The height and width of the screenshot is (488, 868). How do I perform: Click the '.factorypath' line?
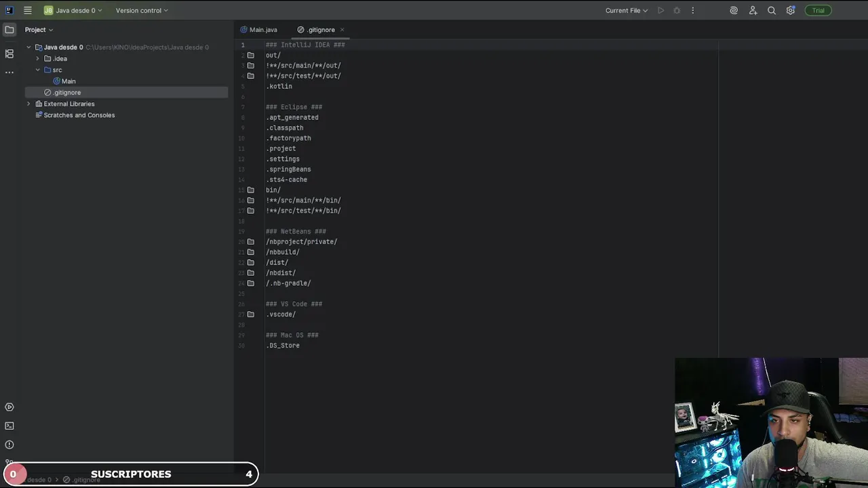click(288, 138)
